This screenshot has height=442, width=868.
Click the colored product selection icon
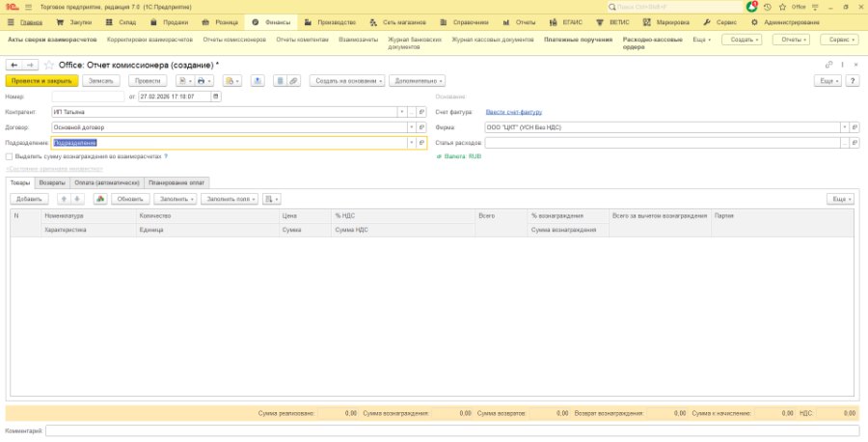[x=100, y=199]
